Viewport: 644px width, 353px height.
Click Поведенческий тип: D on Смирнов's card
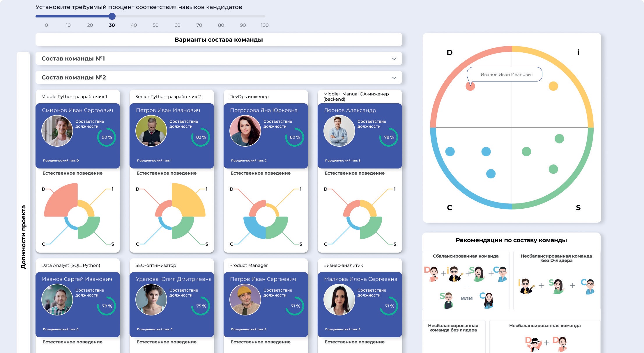61,161
